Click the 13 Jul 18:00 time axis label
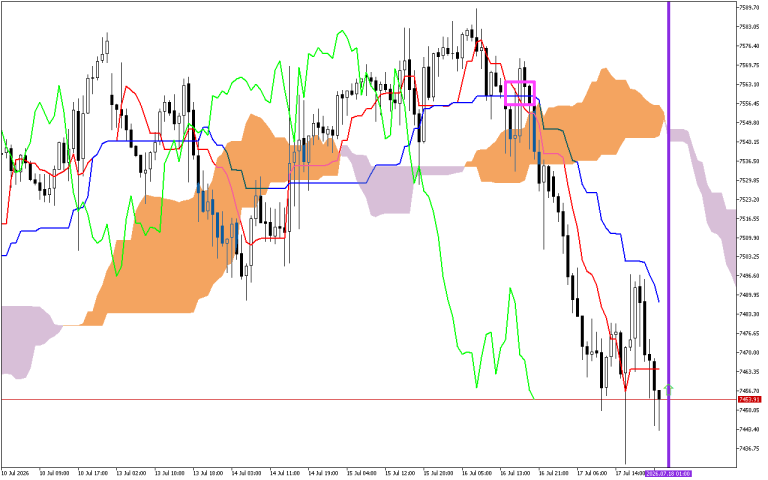Screen dimensions: 768x480 point(208,474)
